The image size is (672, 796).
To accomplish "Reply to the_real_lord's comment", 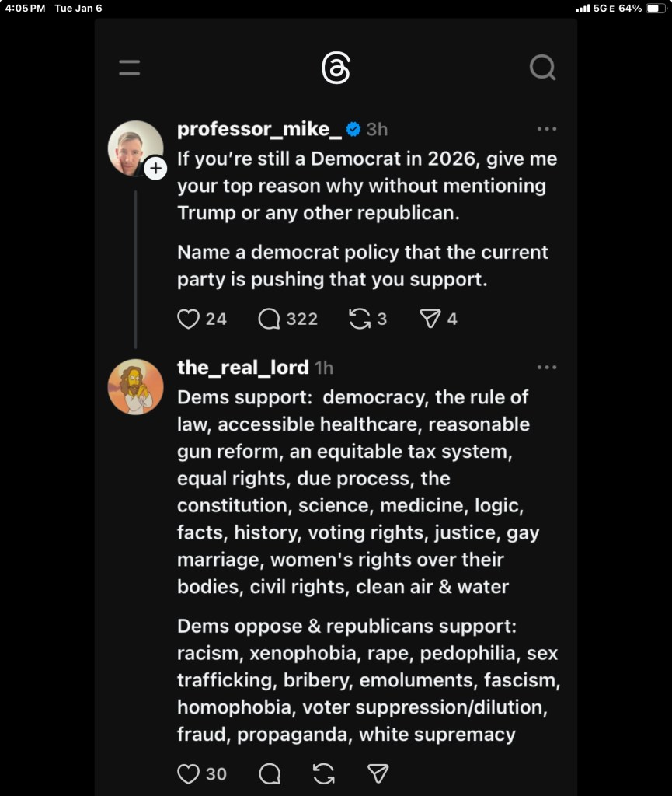I will point(270,773).
